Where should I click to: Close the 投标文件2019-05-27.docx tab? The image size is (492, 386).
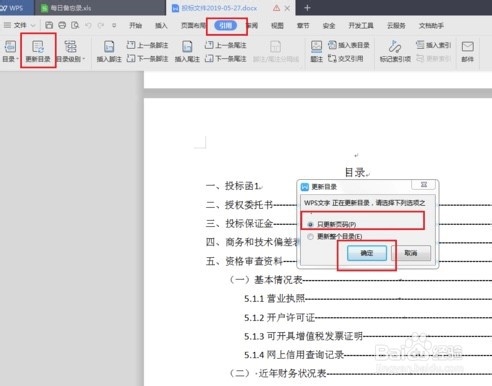(x=287, y=8)
